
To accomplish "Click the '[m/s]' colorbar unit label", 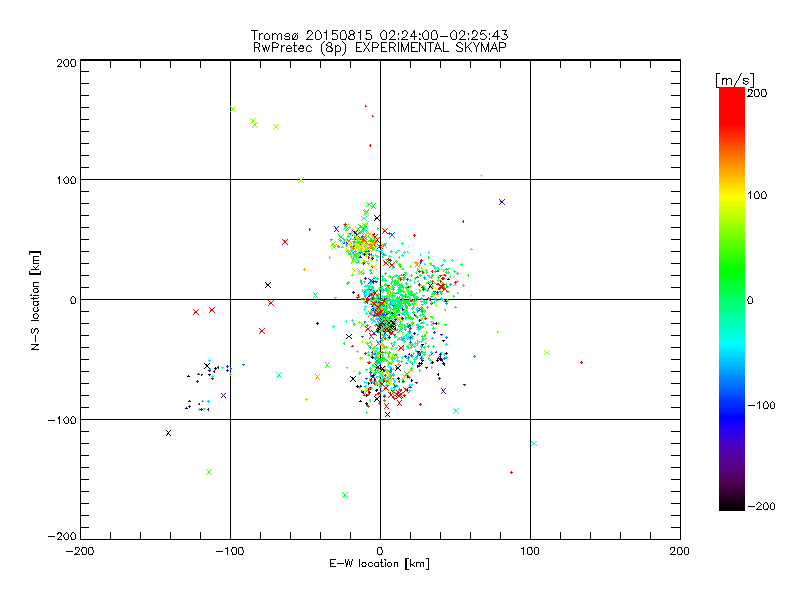I will [735, 80].
